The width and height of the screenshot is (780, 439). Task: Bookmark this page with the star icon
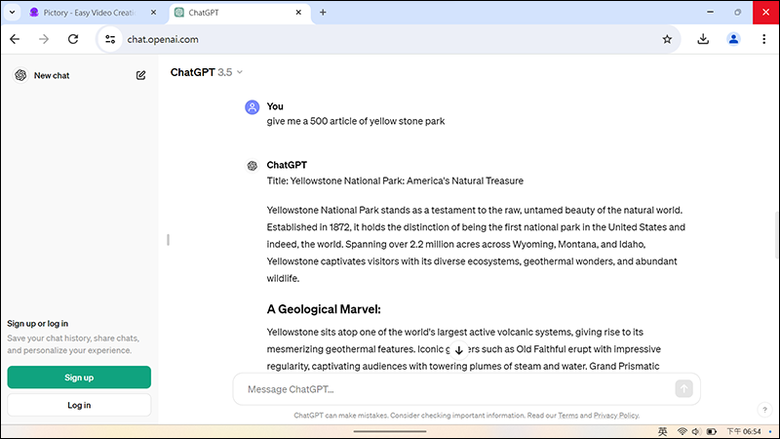[x=667, y=39]
